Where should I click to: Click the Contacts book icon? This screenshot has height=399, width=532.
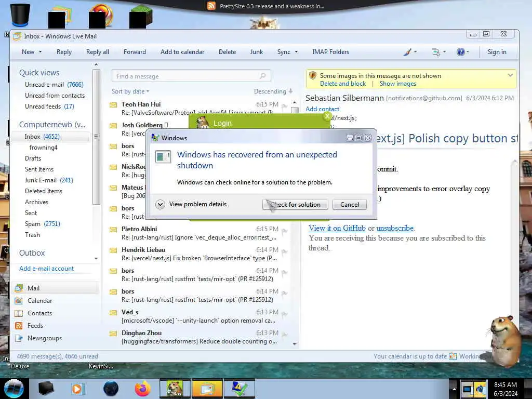point(19,313)
